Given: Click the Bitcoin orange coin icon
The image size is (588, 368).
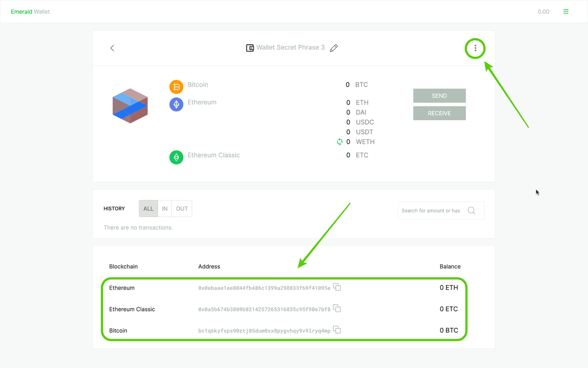Looking at the screenshot, I should pyautogui.click(x=176, y=87).
